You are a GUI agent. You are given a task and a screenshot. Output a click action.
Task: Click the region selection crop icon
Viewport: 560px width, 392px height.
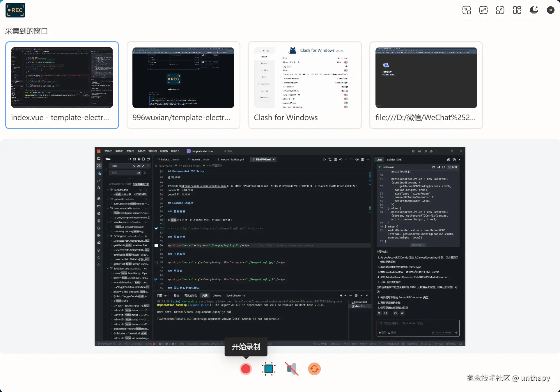pyautogui.click(x=268, y=369)
